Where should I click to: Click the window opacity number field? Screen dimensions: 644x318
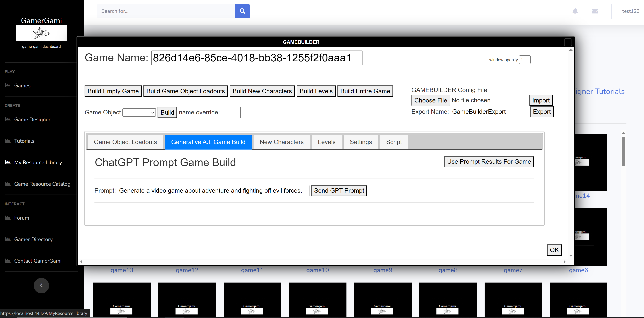click(524, 60)
